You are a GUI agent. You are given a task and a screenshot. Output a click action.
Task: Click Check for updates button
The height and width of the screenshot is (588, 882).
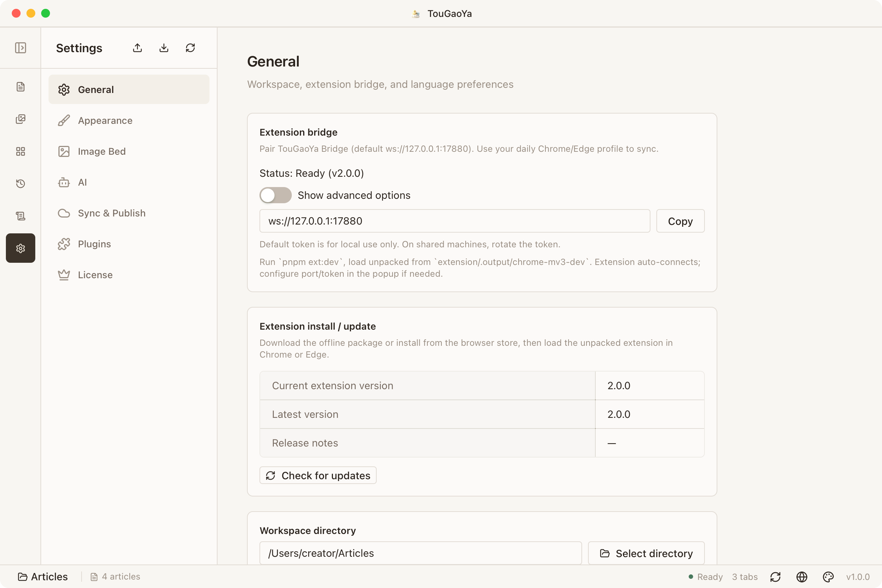pyautogui.click(x=318, y=475)
